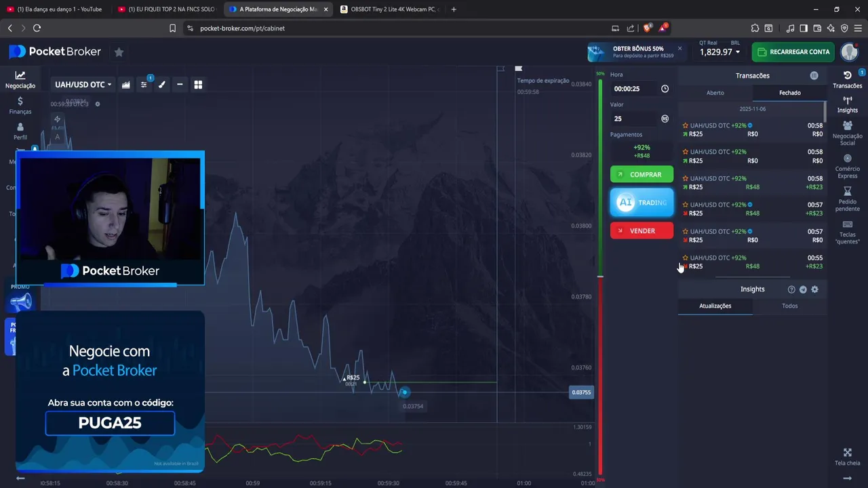Open the Perfil user section
868x488 pixels.
coord(20,131)
